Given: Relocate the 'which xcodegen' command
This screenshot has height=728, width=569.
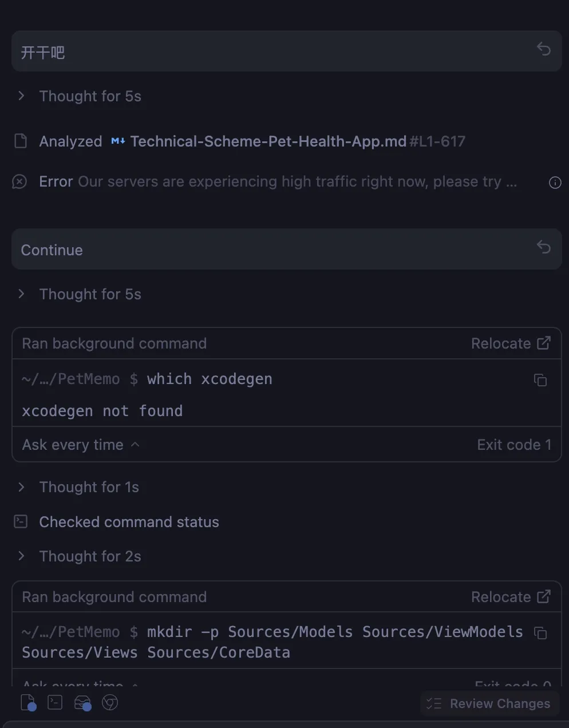Looking at the screenshot, I should [511, 343].
